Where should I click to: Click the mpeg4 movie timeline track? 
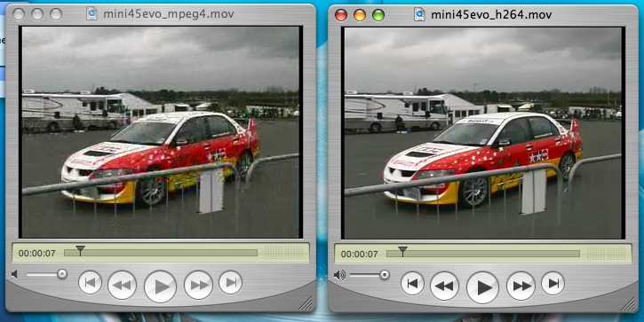161,253
